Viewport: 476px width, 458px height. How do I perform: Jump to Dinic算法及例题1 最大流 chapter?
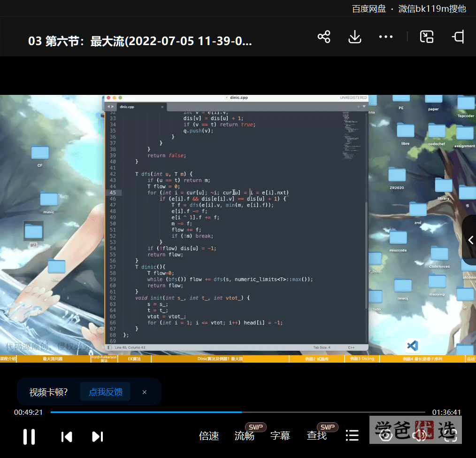[220, 359]
